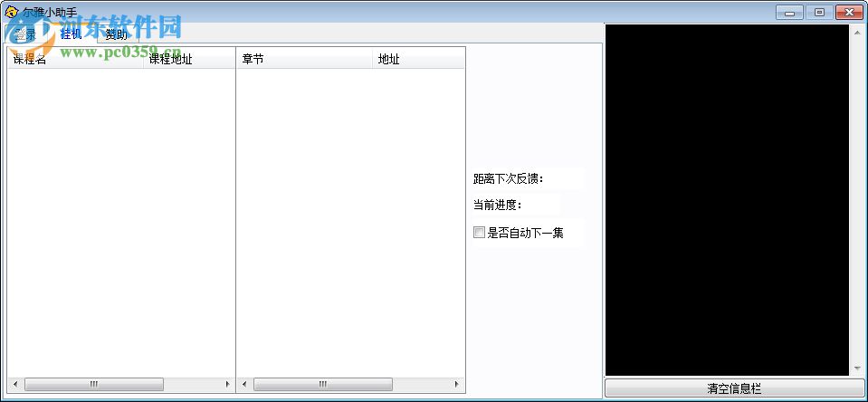Screen dimensions: 868x402
Task: Click the course list horizontal scrollbar thumb
Action: pos(94,384)
